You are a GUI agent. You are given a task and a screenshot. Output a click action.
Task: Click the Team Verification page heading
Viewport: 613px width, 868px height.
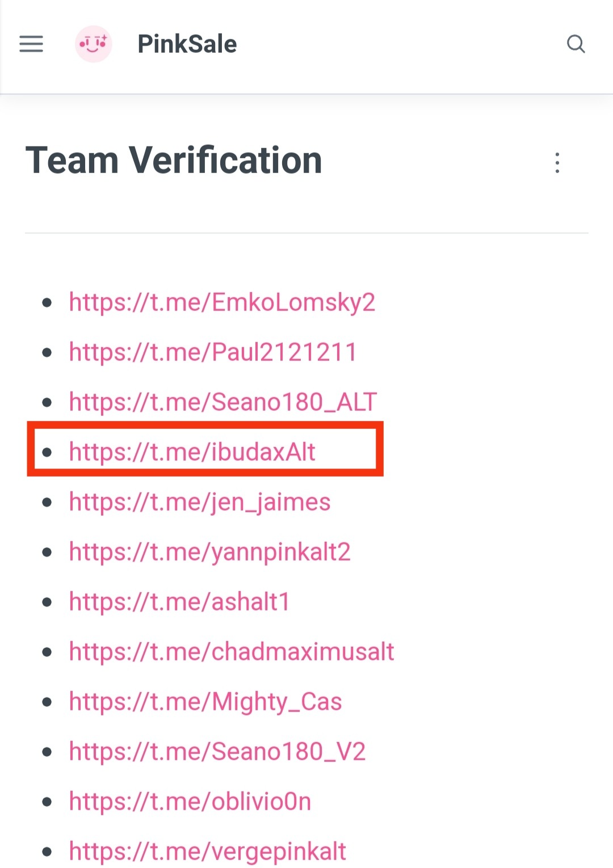click(174, 160)
